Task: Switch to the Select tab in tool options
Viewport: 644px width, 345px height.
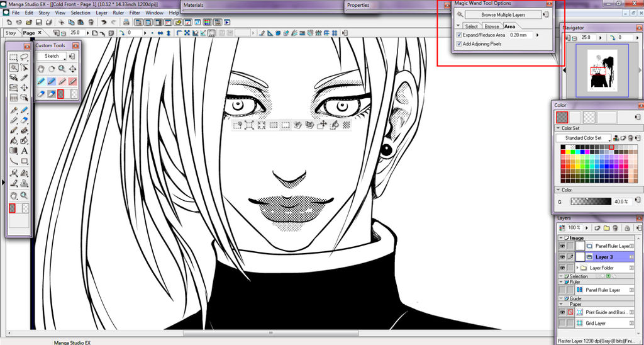Action: point(471,26)
